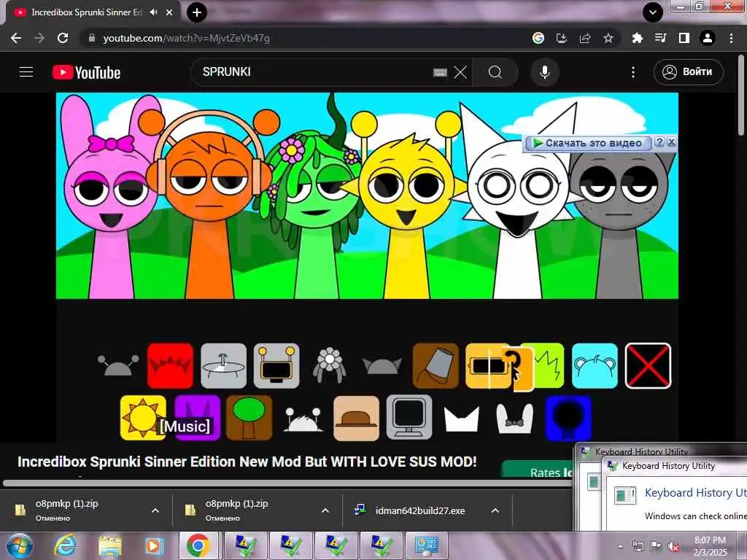Select the gray cymbal Sprunki icon

223,366
